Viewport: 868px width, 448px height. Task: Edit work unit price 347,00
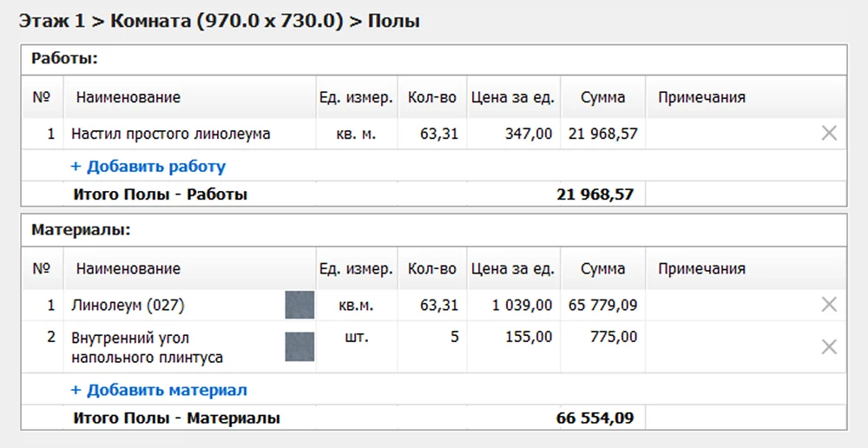[x=514, y=134]
